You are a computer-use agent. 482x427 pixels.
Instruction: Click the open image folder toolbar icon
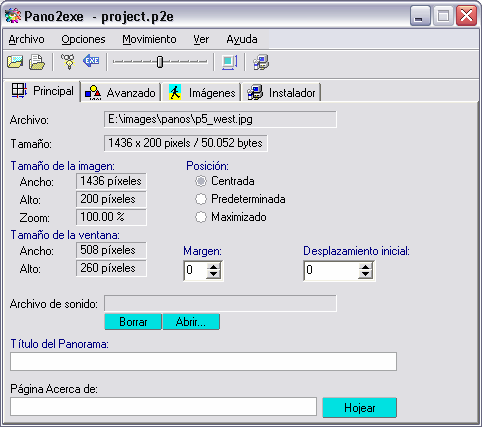point(15,62)
